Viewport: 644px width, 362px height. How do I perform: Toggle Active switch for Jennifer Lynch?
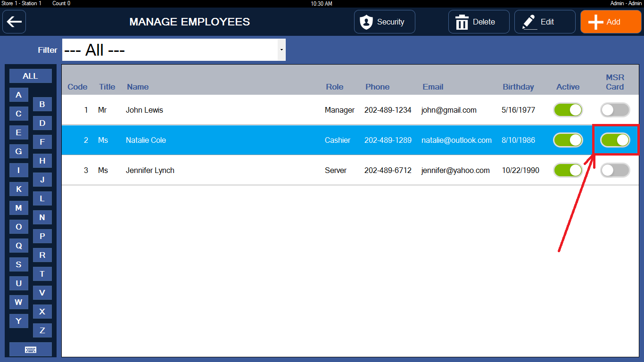pyautogui.click(x=568, y=170)
